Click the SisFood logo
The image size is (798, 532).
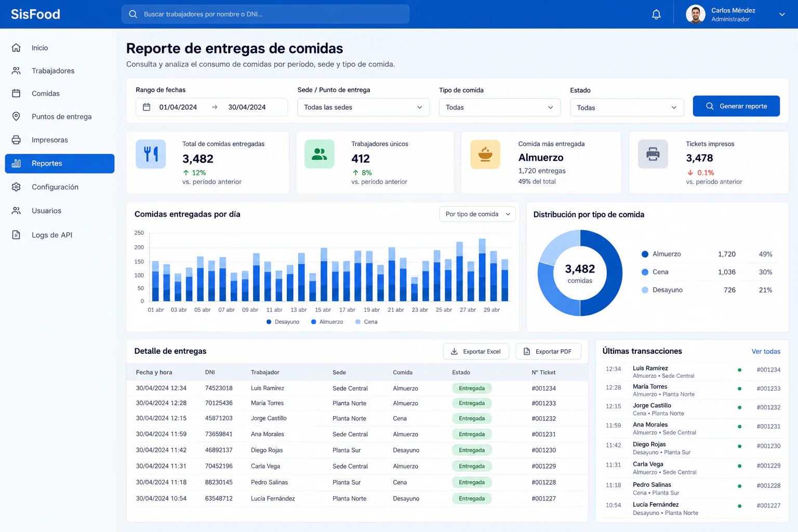tap(35, 14)
